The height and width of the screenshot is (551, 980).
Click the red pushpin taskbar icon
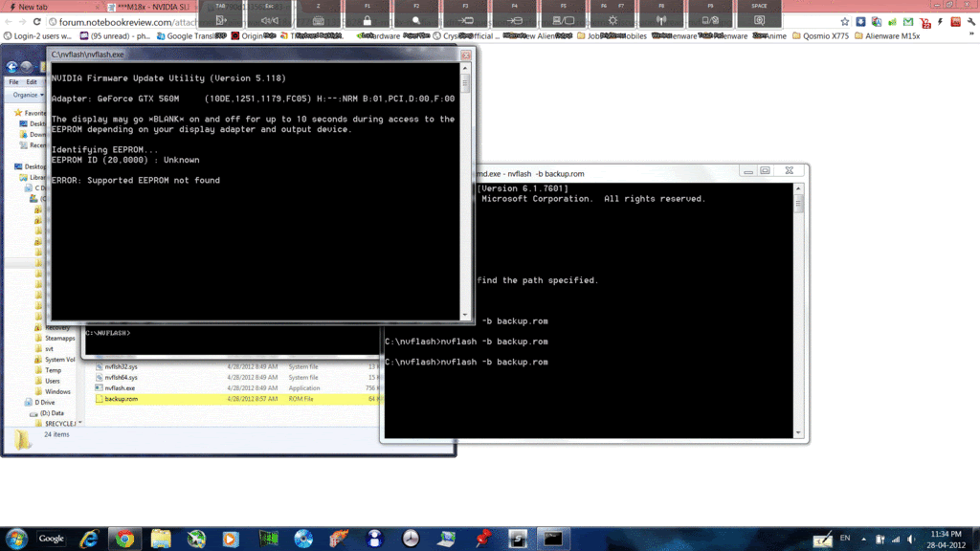(x=482, y=539)
